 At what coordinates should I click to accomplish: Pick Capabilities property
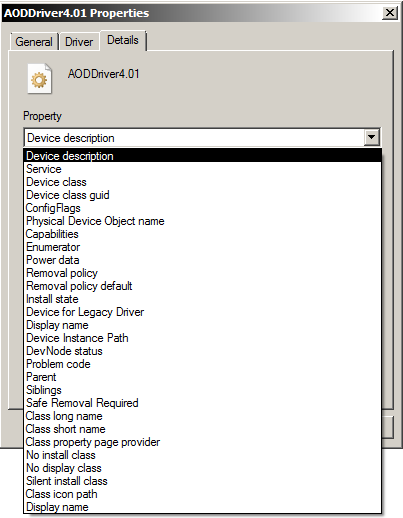203,234
